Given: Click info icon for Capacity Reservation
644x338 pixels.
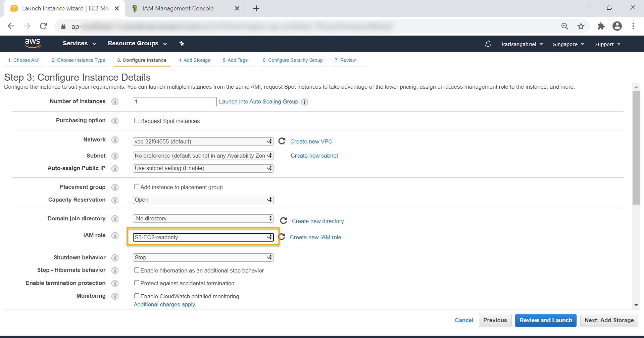Looking at the screenshot, I should tap(115, 200).
